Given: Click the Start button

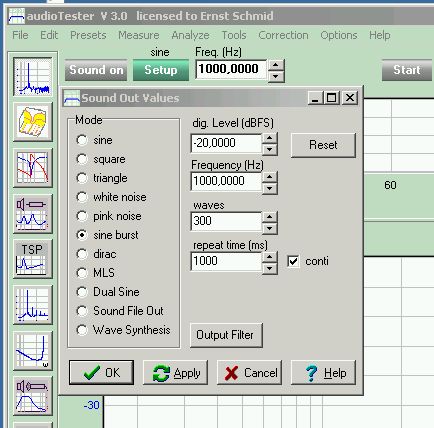Looking at the screenshot, I should [407, 70].
